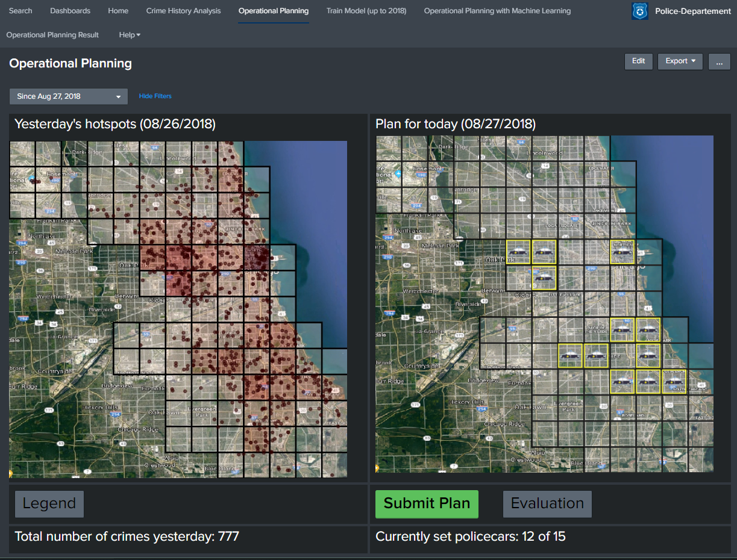Switch to the Home tab
Image resolution: width=737 pixels, height=560 pixels.
[x=118, y=11]
